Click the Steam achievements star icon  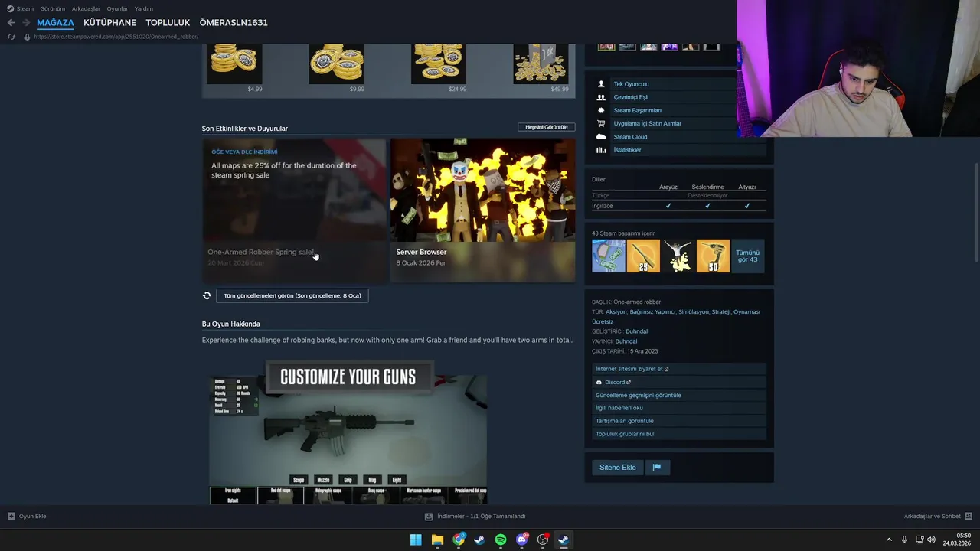tap(601, 110)
